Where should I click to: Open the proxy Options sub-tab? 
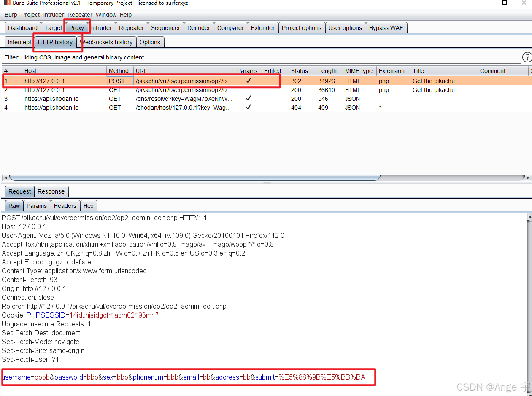[150, 42]
